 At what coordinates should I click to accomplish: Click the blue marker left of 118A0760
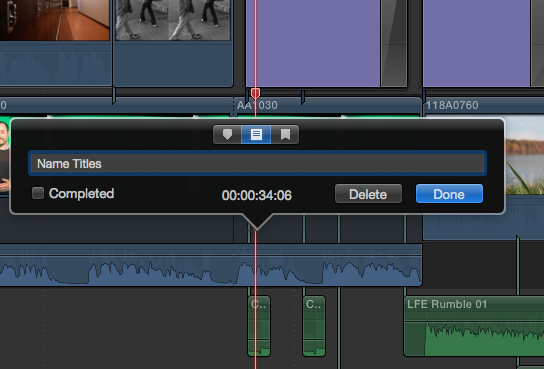pos(424,97)
